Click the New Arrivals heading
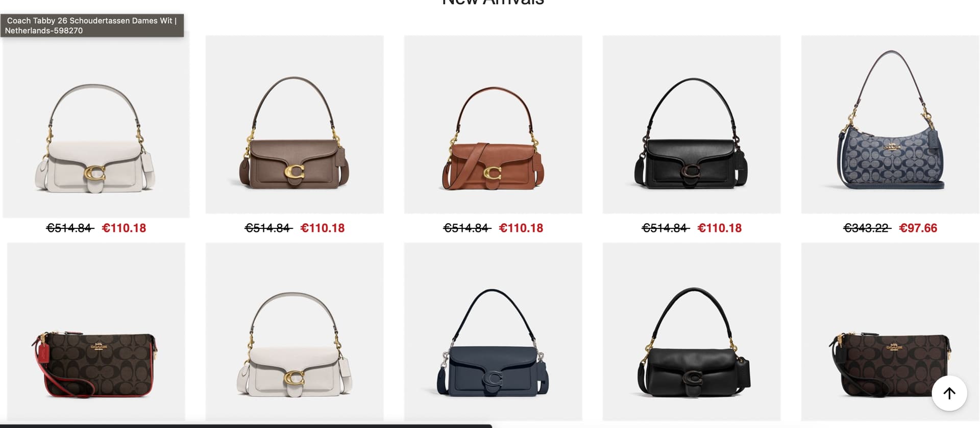The width and height of the screenshot is (980, 428). click(493, 3)
